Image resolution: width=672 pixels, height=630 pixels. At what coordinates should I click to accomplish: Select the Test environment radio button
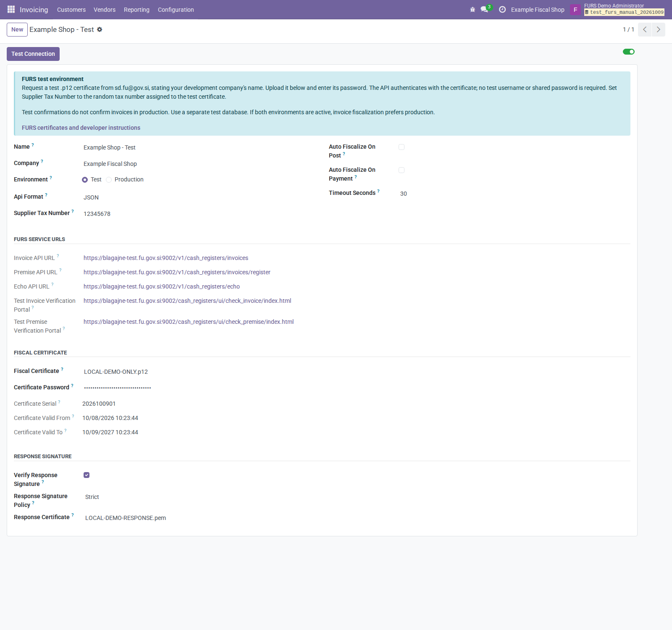point(85,180)
